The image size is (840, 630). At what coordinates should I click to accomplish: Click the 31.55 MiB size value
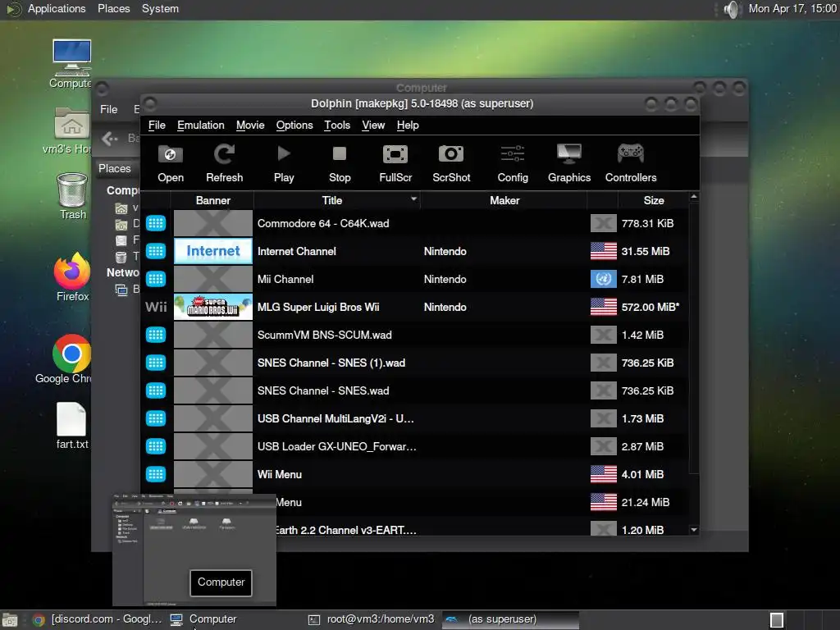pyautogui.click(x=645, y=251)
